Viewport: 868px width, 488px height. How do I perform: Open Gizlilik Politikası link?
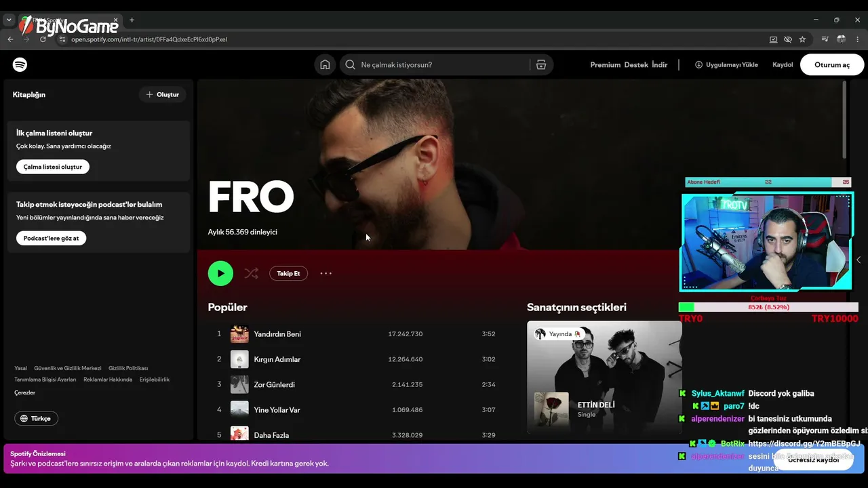click(x=128, y=368)
